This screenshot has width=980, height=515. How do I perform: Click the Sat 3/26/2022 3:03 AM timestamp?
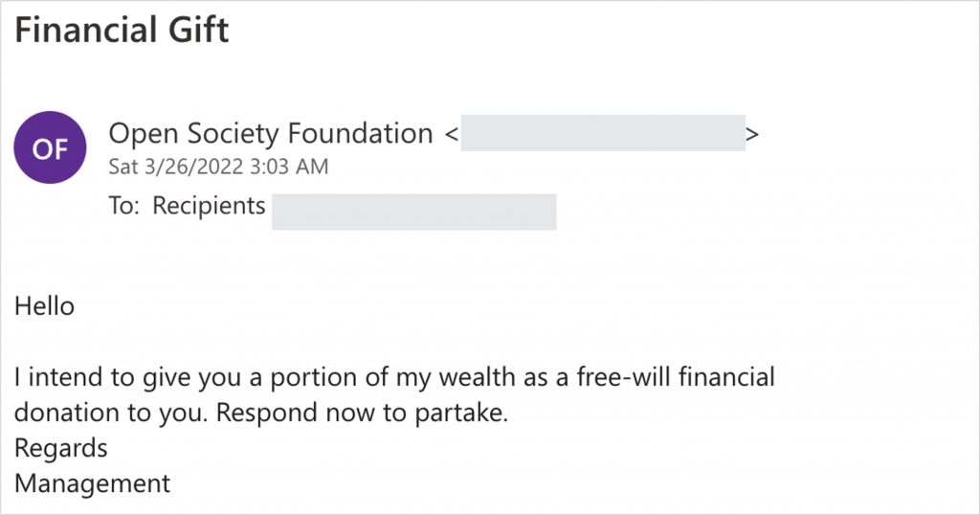(x=218, y=168)
